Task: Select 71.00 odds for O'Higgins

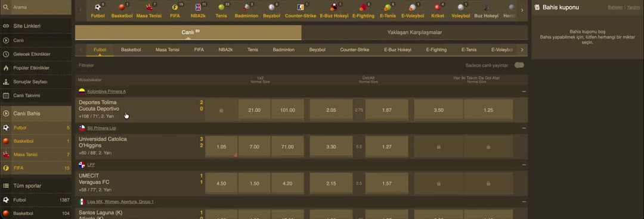Action: [287, 147]
